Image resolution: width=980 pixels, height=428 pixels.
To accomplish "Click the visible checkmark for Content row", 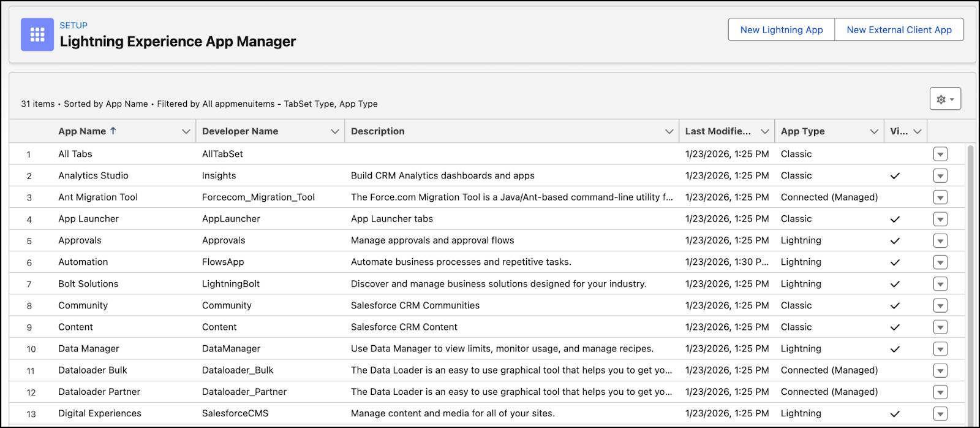I will point(895,327).
